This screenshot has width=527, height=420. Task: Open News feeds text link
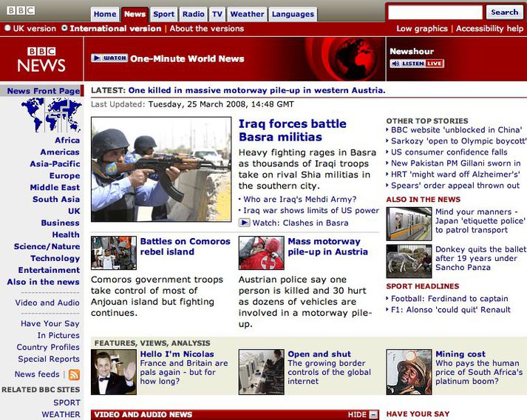[37, 374]
